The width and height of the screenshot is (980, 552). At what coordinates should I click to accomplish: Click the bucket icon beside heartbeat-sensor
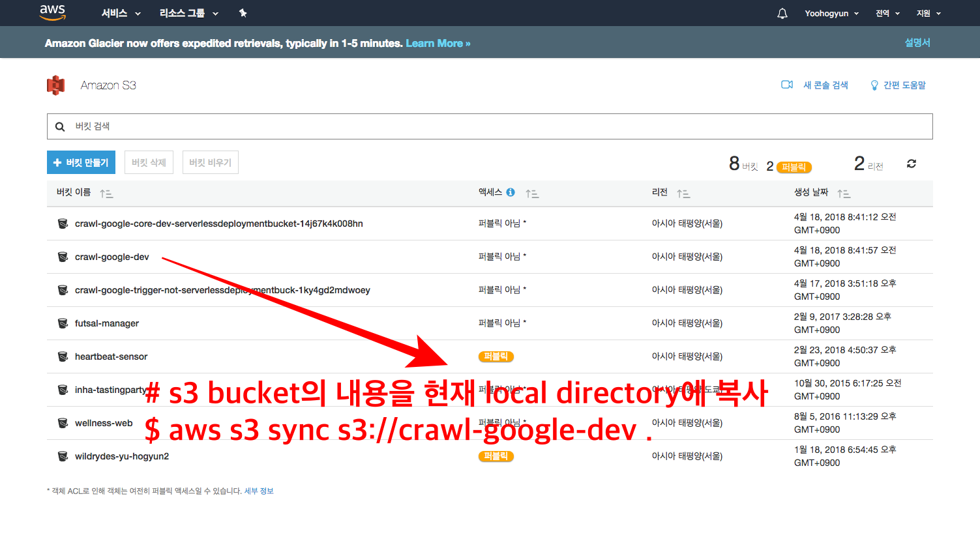[63, 356]
